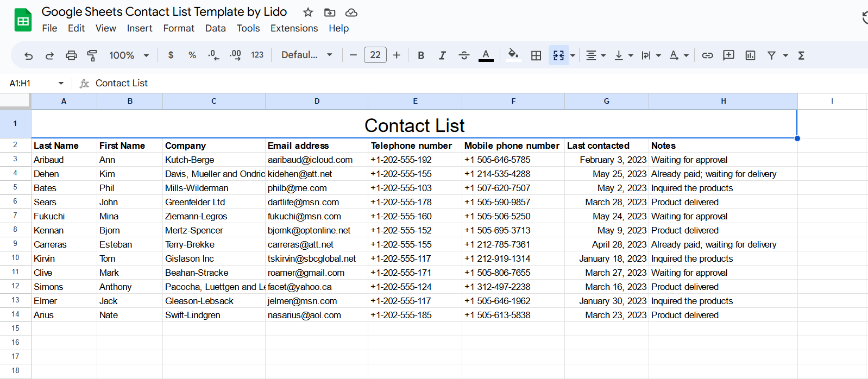This screenshot has width=868, height=379.
Task: Insert a chart using the toolbar icon
Action: coord(750,55)
